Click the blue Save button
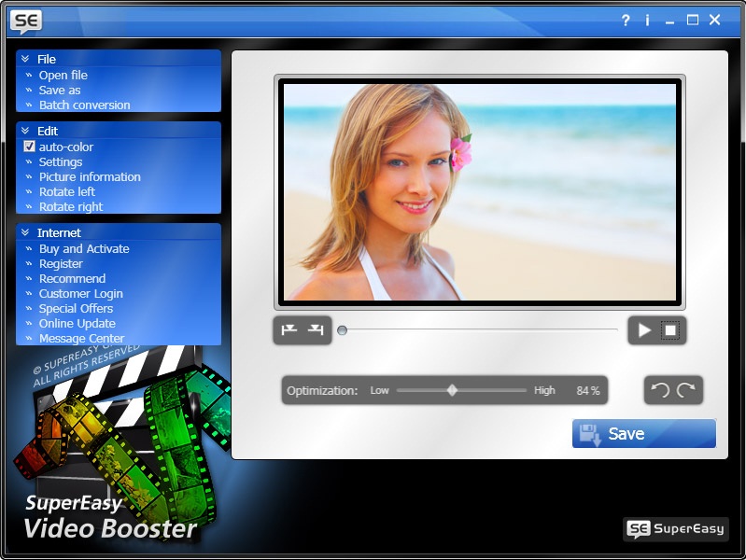Image resolution: width=746 pixels, height=560 pixels. 643,433
